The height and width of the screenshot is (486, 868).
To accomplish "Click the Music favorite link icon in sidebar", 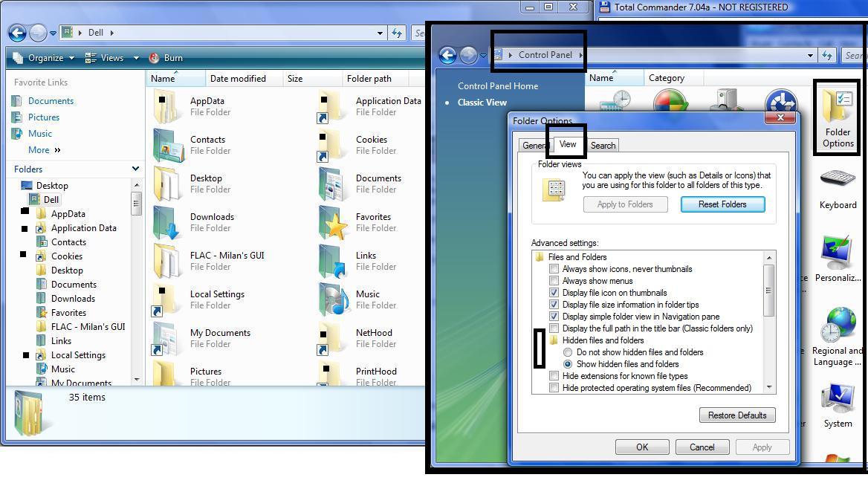I will [18, 134].
